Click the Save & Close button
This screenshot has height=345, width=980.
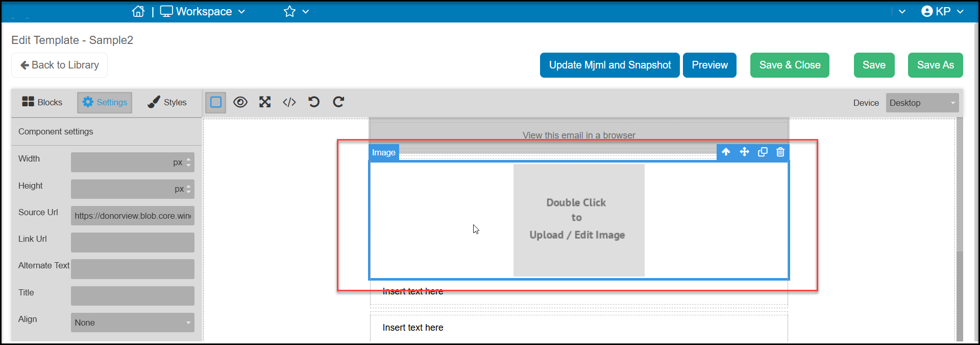pyautogui.click(x=790, y=65)
